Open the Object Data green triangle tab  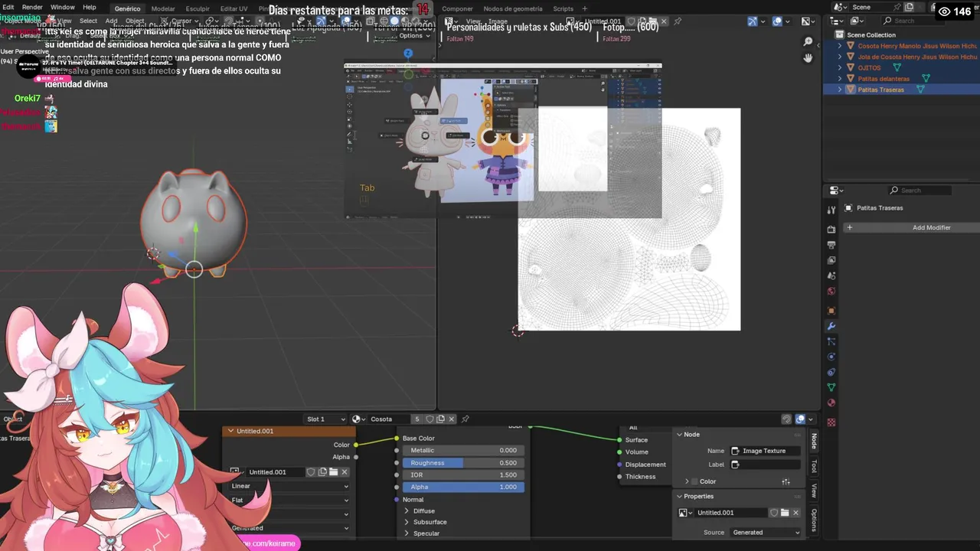click(x=831, y=387)
